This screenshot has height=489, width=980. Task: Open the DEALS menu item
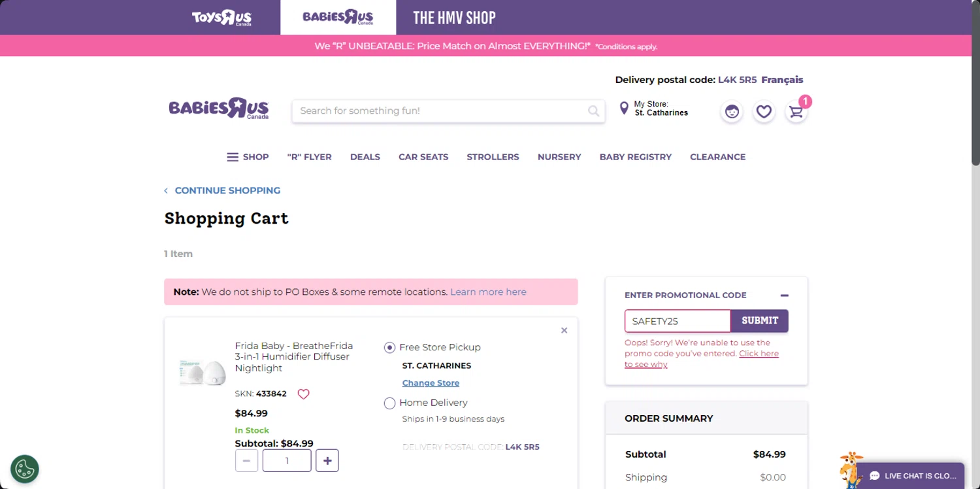click(365, 157)
